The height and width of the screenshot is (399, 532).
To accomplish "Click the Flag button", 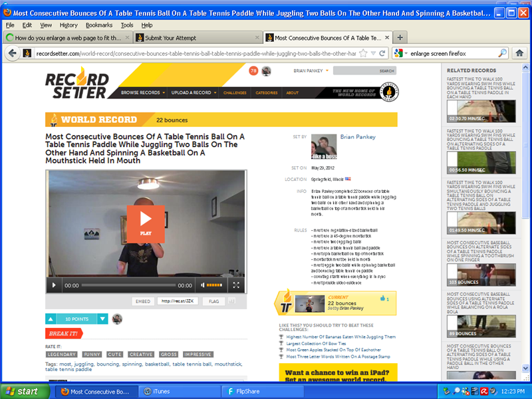I will click(213, 301).
